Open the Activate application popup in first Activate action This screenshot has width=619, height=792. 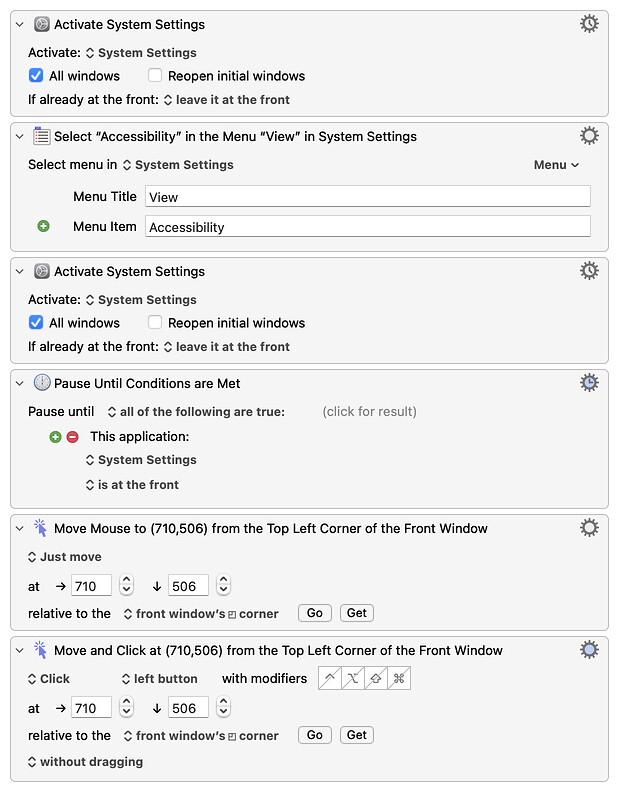(141, 53)
